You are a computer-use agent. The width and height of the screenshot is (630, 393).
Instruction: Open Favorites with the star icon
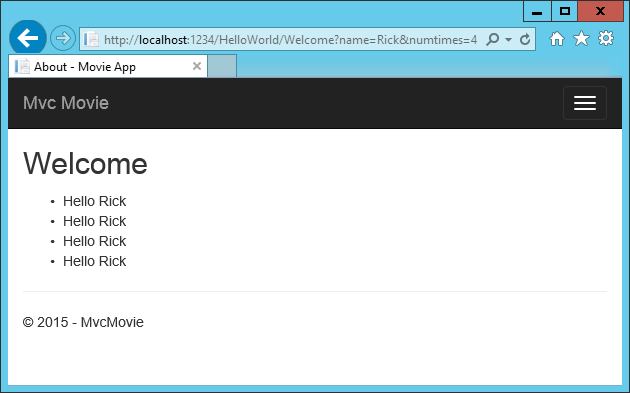click(581, 39)
